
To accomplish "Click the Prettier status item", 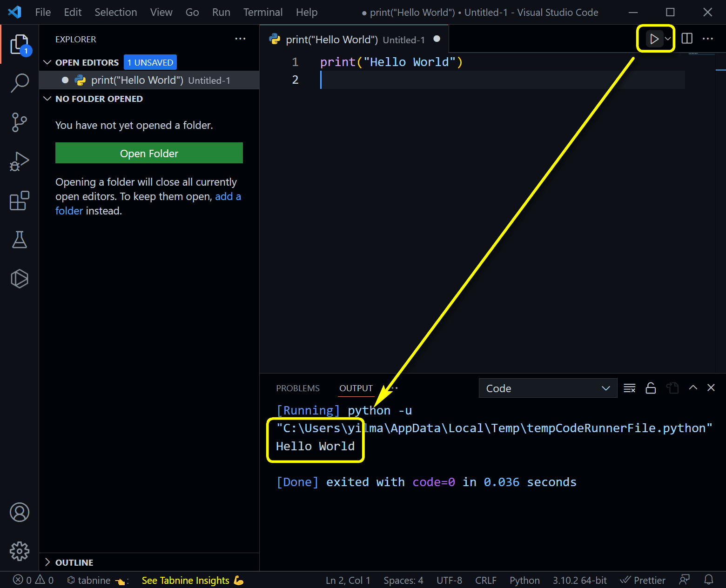I will (x=643, y=580).
